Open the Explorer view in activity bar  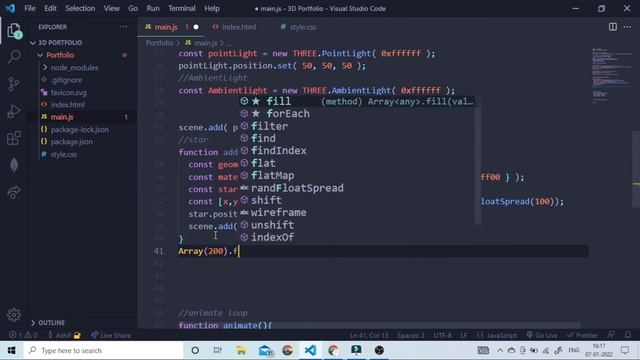click(14, 31)
